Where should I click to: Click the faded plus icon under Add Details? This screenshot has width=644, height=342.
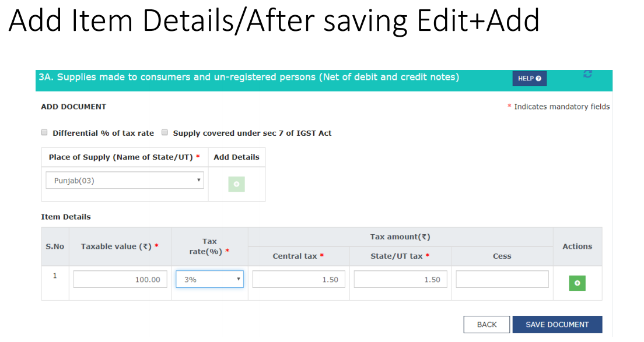click(x=237, y=184)
